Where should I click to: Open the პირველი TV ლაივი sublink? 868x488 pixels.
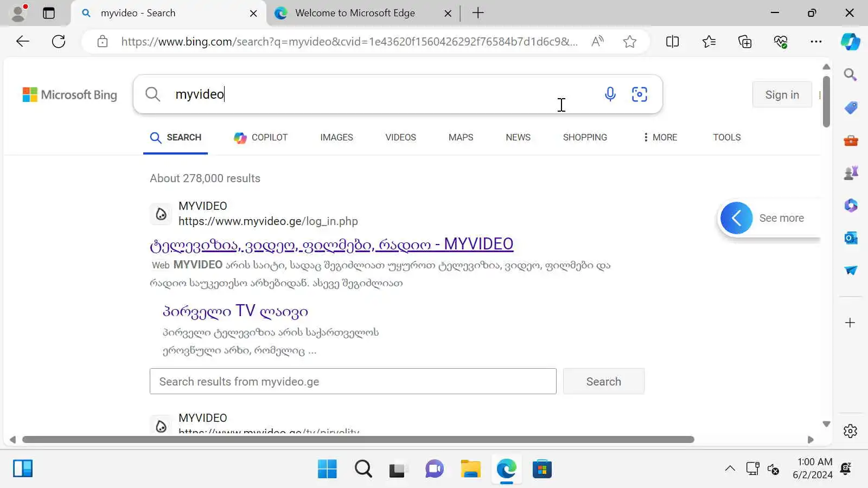pos(235,311)
